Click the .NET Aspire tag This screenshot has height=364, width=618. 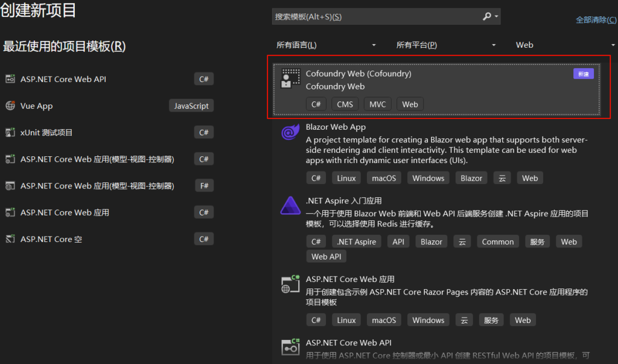click(356, 241)
